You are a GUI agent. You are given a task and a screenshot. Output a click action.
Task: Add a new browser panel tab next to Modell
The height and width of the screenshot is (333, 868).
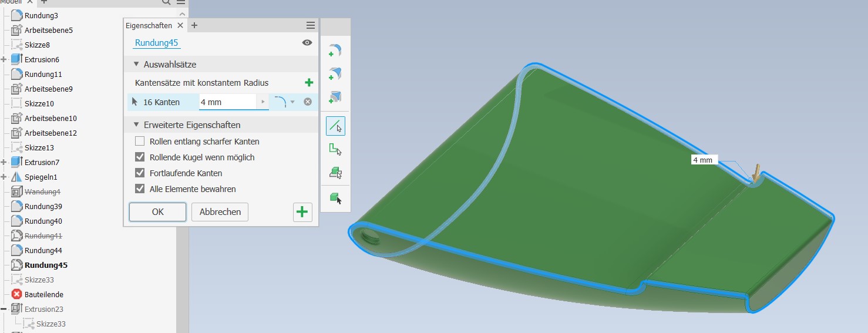pyautogui.click(x=44, y=2)
